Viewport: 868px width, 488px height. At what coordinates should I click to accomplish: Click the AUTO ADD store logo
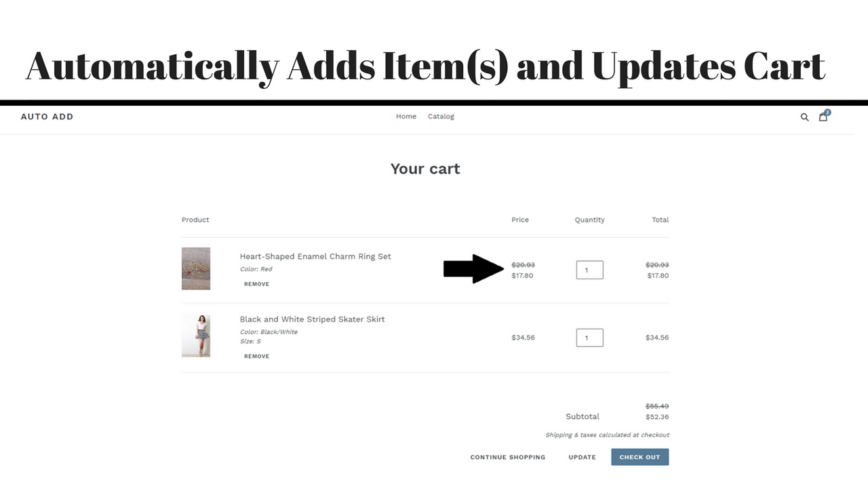[47, 117]
